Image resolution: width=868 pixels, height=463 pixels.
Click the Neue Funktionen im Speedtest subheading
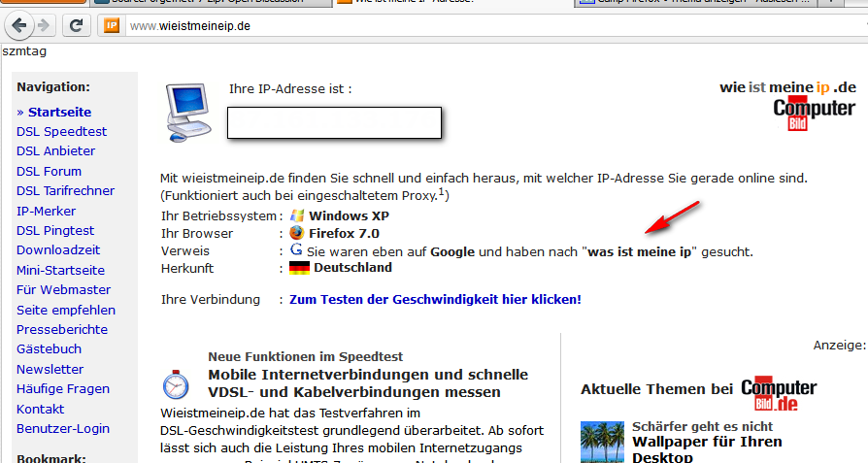click(306, 357)
